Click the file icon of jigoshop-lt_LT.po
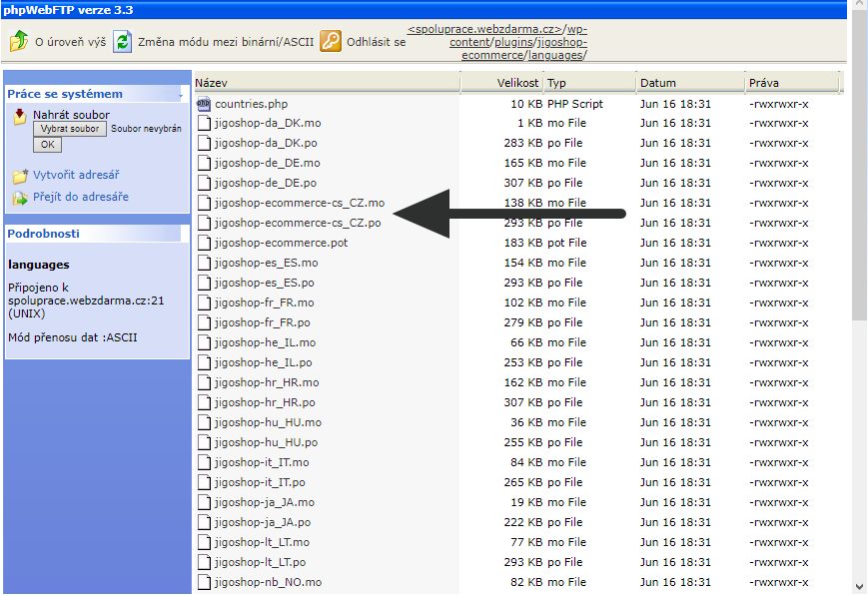Image resolution: width=868 pixels, height=596 pixels. (x=205, y=562)
